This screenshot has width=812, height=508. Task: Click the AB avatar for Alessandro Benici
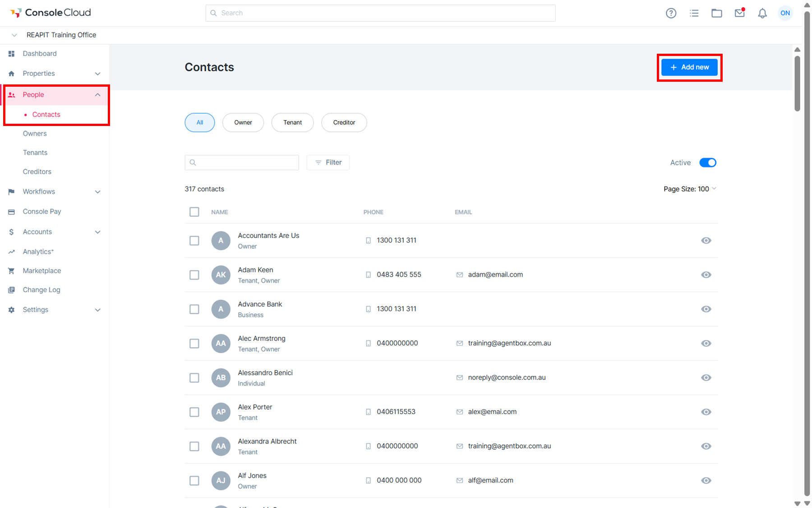[x=221, y=378]
